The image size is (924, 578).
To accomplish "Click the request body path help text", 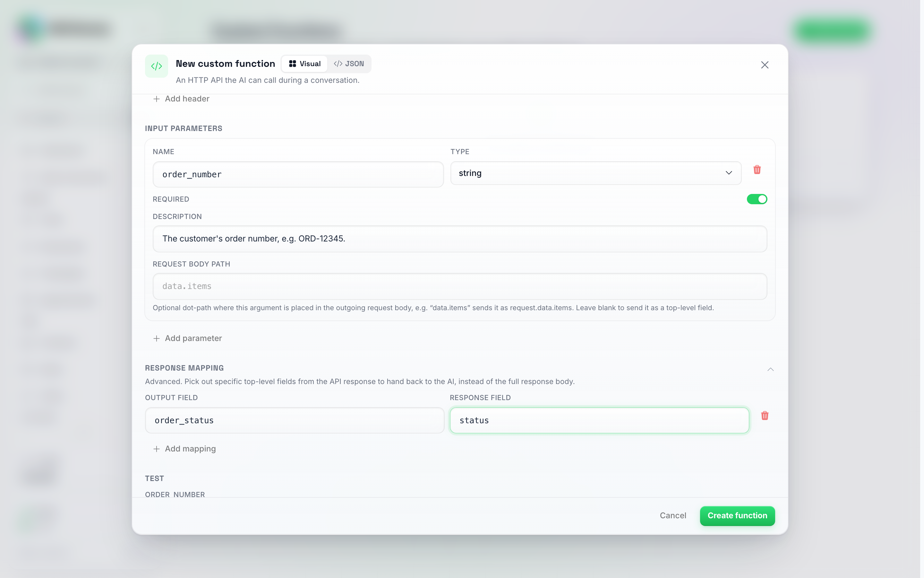I will [x=433, y=308].
